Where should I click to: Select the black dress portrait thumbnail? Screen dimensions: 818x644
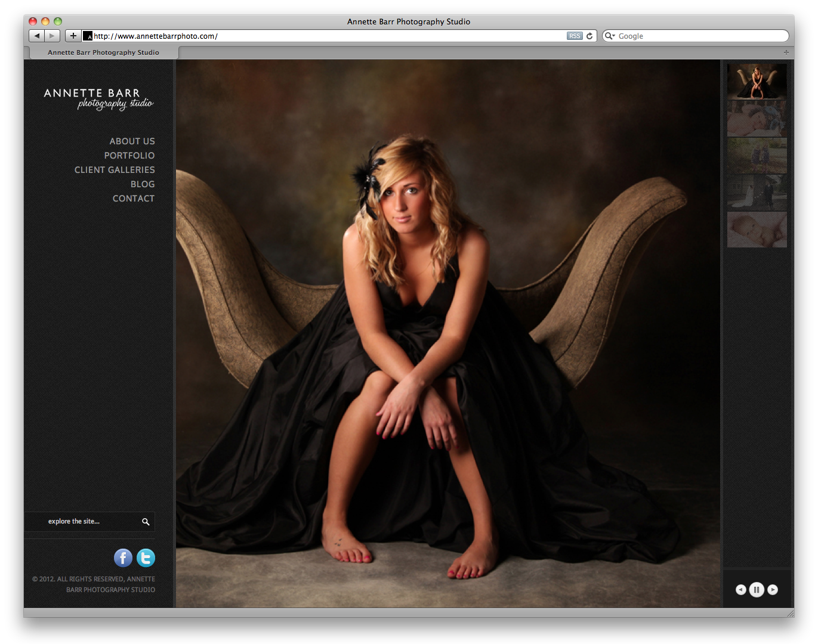tap(757, 81)
